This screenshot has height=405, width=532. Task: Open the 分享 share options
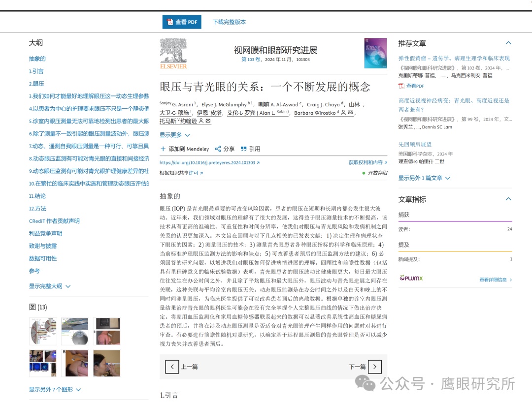(229, 149)
